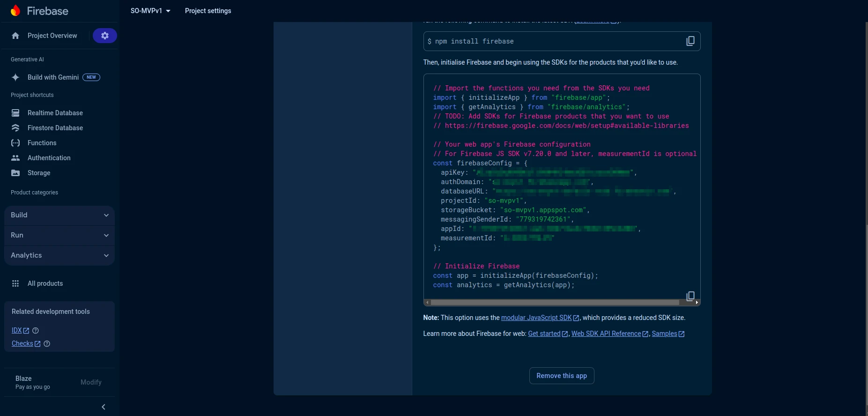Click the Build with Gemini sparkle icon

tap(15, 77)
